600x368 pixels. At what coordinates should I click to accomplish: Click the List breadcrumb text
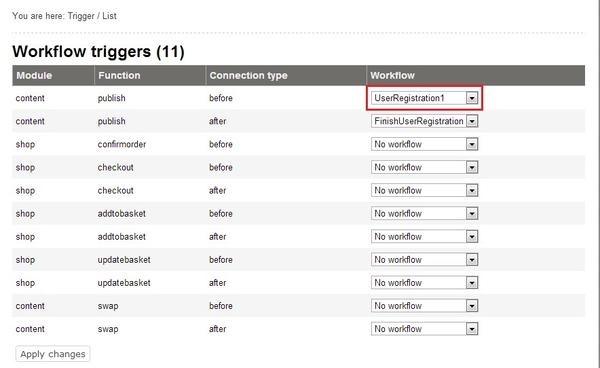coord(109,16)
